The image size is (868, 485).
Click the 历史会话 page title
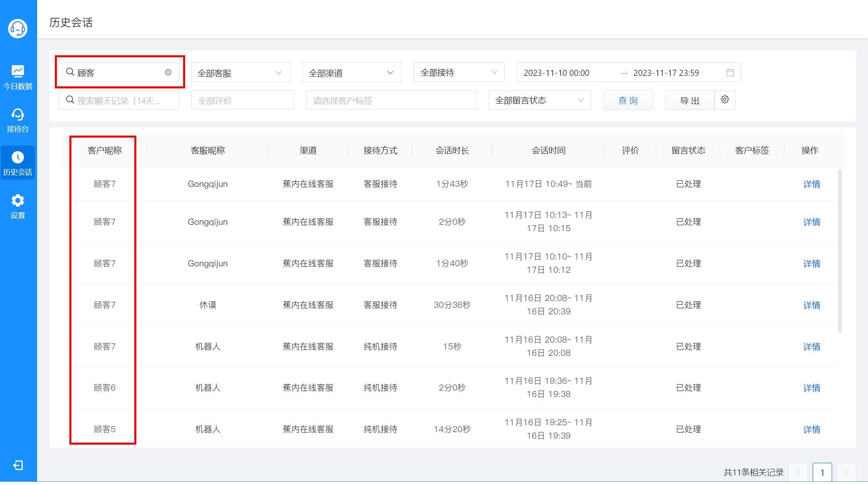71,23
